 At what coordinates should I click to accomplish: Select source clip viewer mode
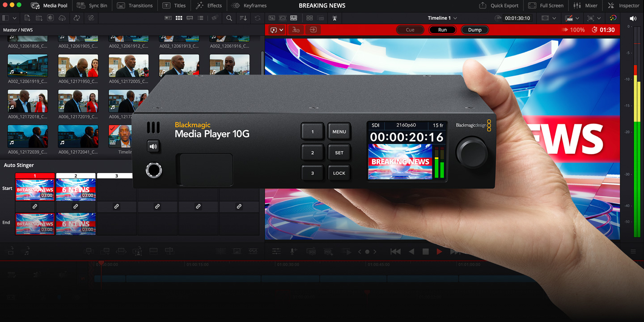(x=272, y=18)
